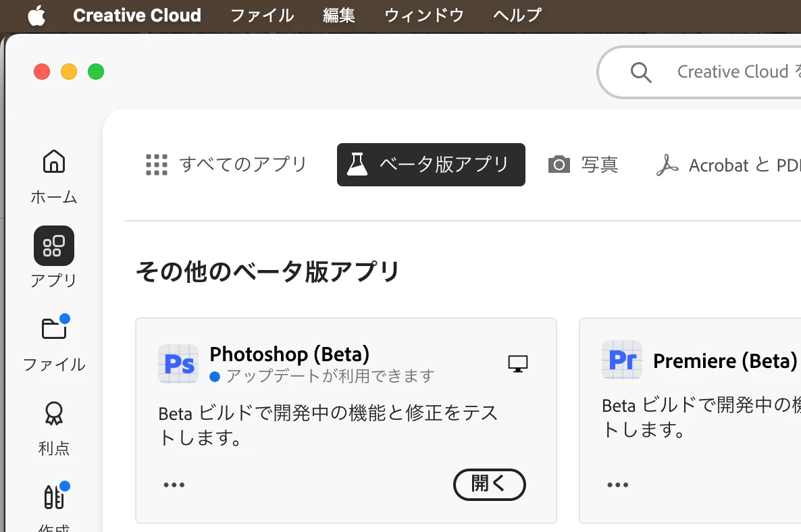Open the ヘルプ menu
This screenshot has width=801, height=532.
pos(517,16)
